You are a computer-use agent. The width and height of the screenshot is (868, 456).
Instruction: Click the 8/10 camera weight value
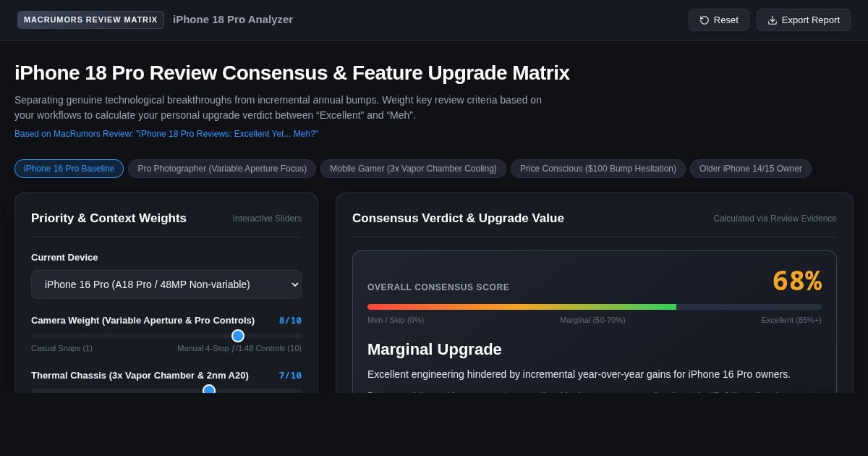(x=290, y=320)
